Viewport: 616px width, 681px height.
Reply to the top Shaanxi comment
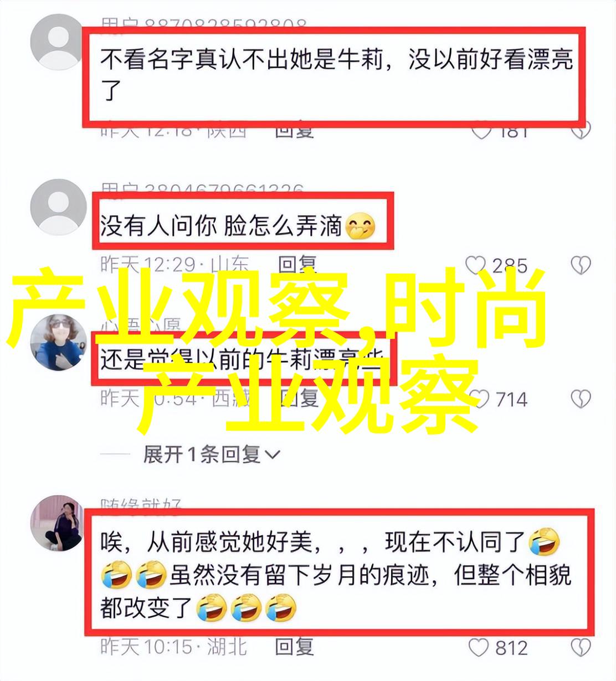point(294,132)
